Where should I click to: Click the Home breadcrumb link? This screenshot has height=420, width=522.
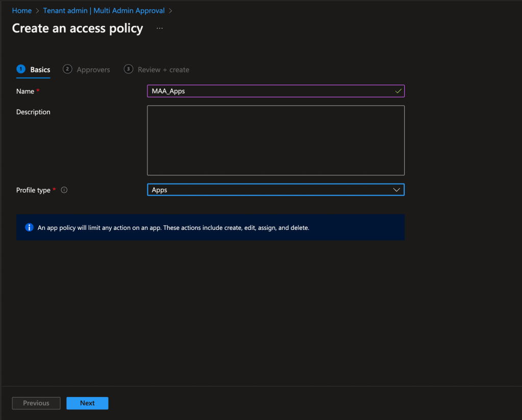coord(21,11)
